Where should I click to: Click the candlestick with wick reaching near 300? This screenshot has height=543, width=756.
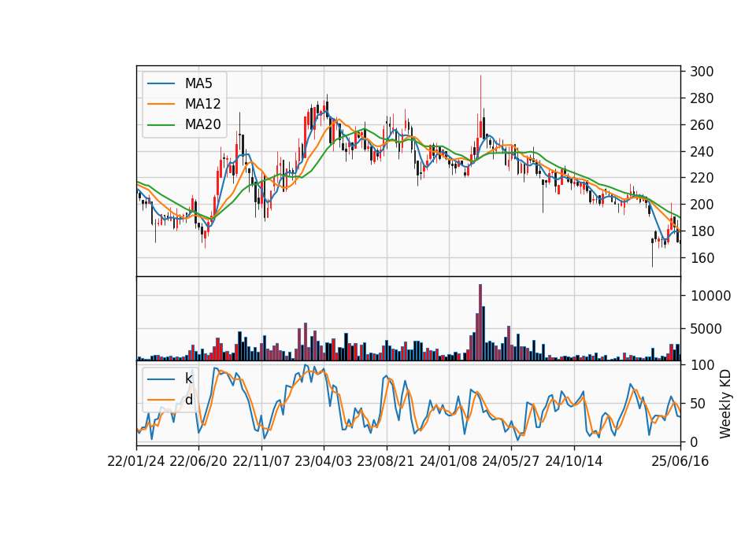pyautogui.click(x=480, y=107)
